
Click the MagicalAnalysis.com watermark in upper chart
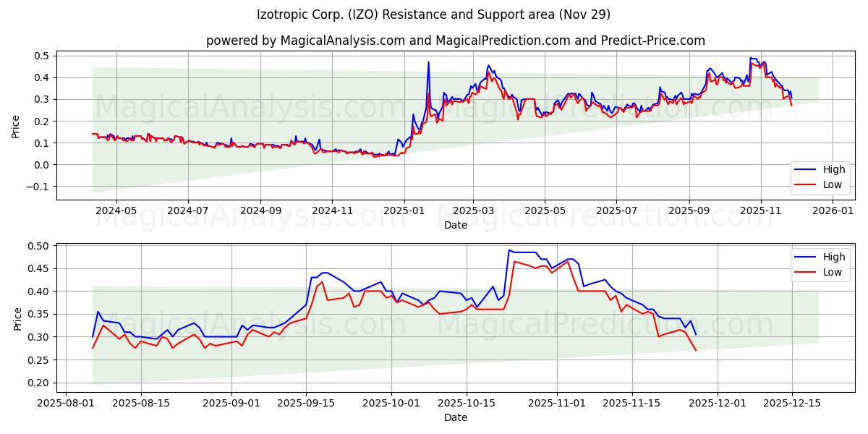tap(246, 109)
